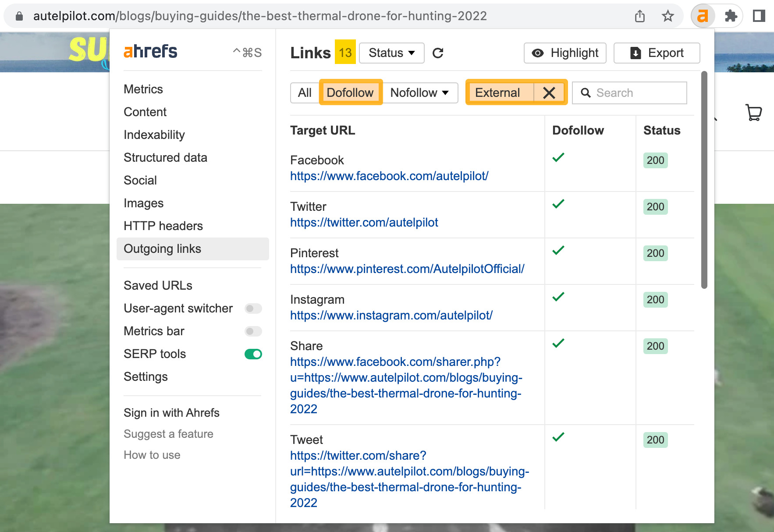Open the browser side panel icon

[x=759, y=16]
